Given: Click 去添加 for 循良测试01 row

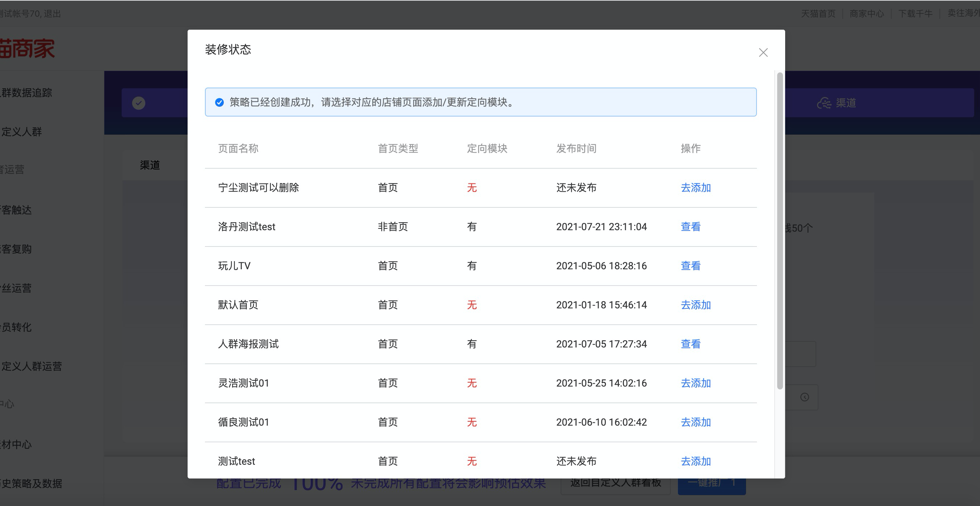Looking at the screenshot, I should tap(695, 422).
